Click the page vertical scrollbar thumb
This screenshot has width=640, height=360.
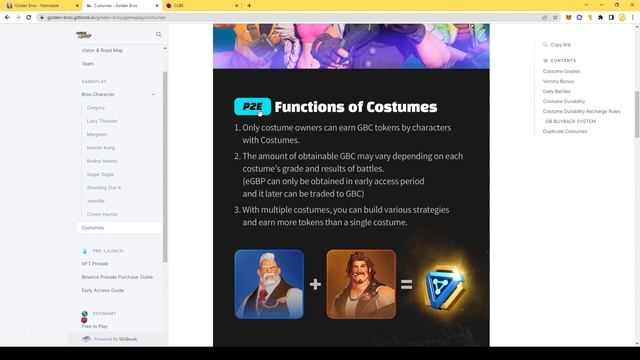pyautogui.click(x=637, y=114)
